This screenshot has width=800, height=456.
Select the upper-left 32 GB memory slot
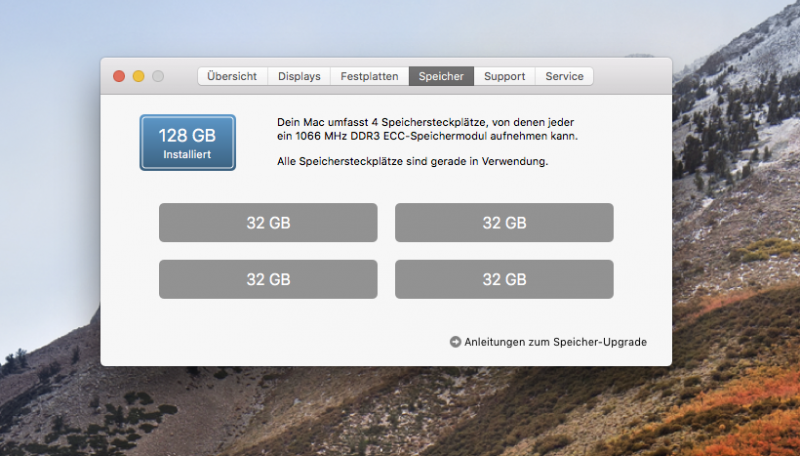[x=268, y=223]
